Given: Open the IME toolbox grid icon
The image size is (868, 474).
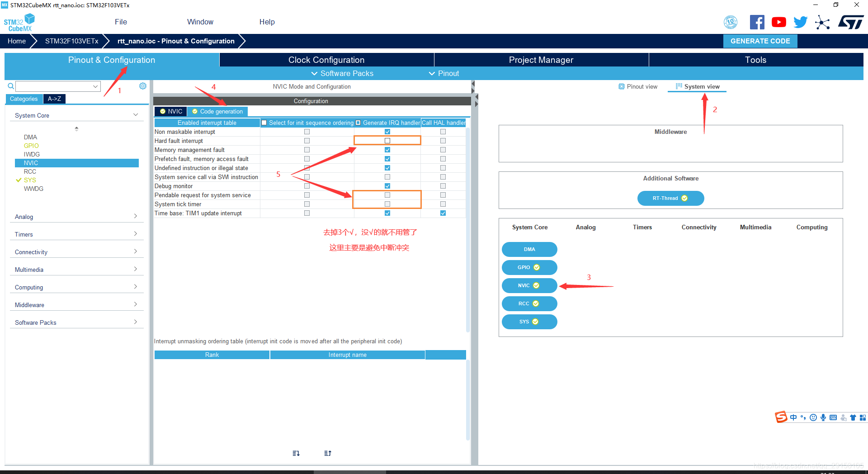Looking at the screenshot, I should tap(863, 417).
